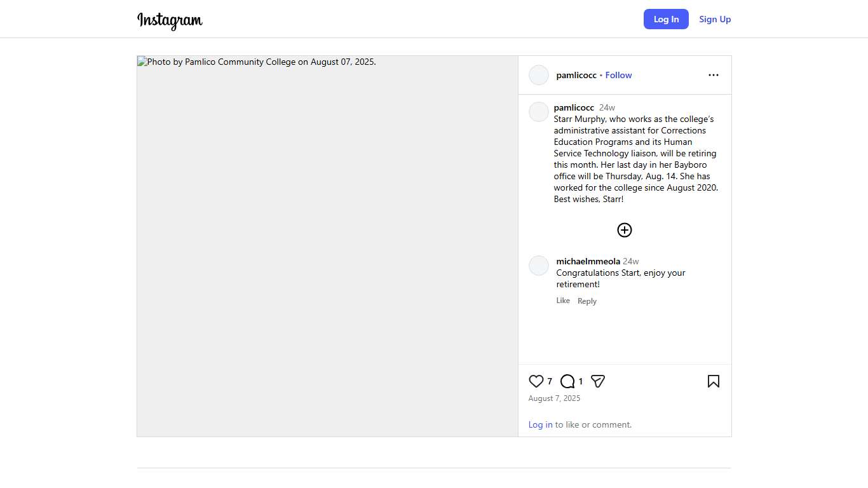868x488 pixels.
Task: Click the michaelmmeola username
Action: (x=588, y=261)
